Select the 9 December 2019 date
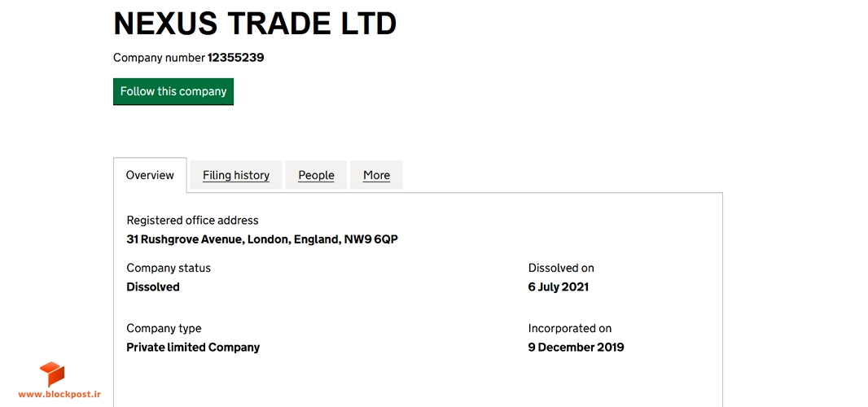 pos(576,348)
